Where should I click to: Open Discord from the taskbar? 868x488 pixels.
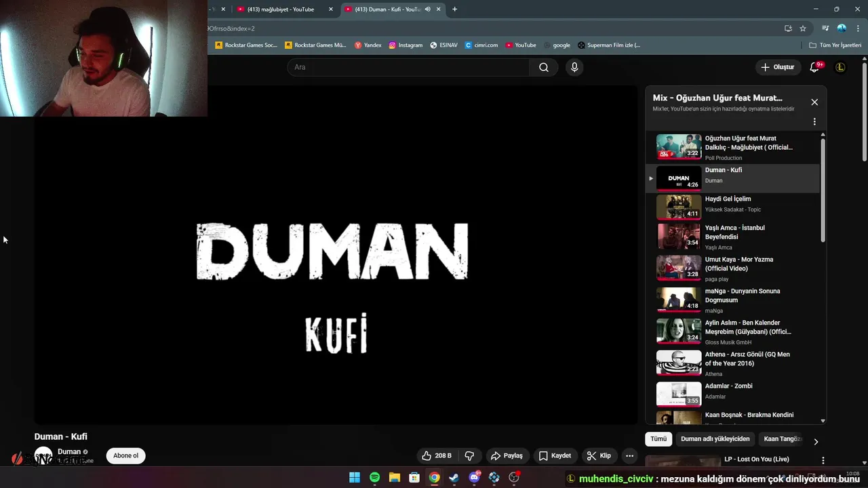[x=474, y=478]
